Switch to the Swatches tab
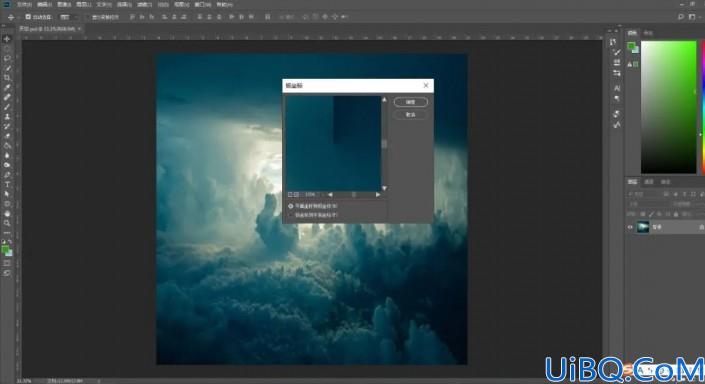 [x=648, y=33]
